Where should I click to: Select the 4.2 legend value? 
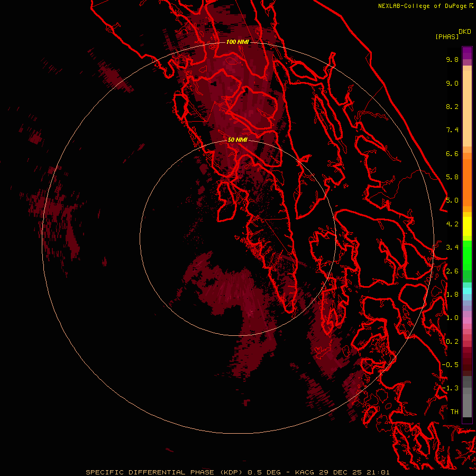[x=452, y=224]
